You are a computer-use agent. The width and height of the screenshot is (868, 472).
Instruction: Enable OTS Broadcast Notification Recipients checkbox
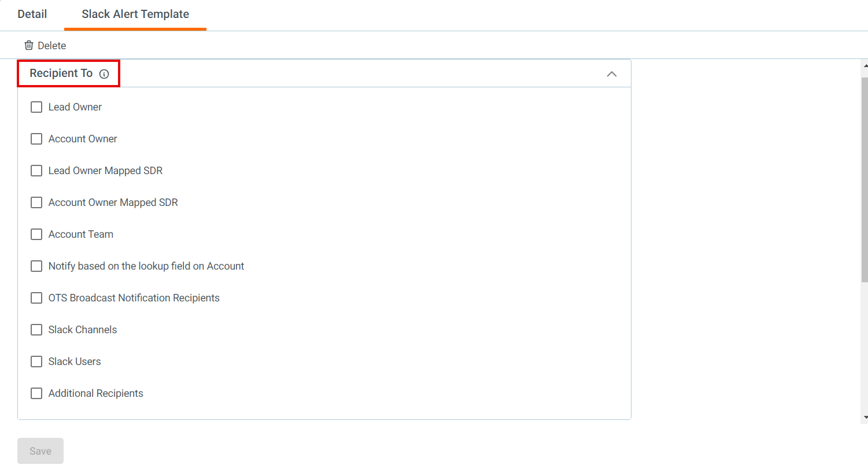tap(36, 298)
